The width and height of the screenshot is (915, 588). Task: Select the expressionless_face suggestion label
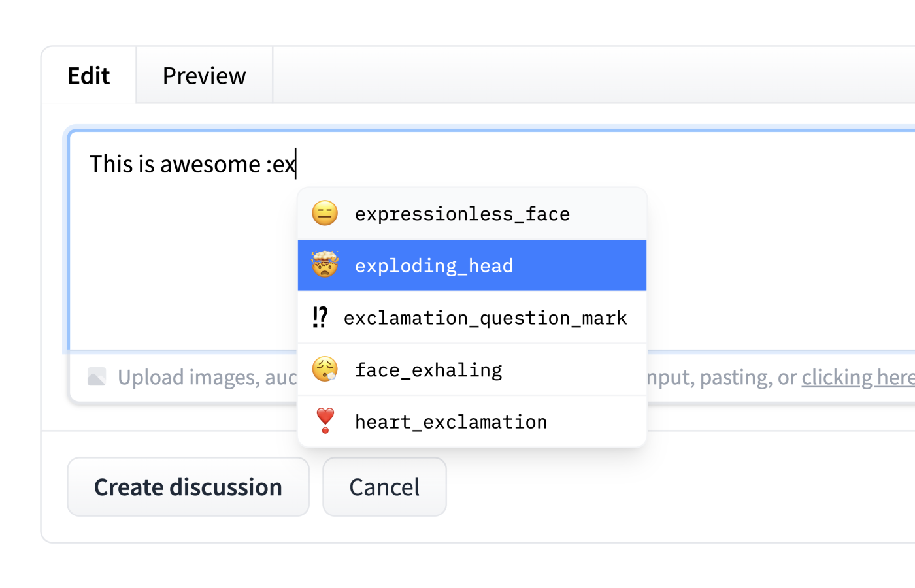pos(462,214)
